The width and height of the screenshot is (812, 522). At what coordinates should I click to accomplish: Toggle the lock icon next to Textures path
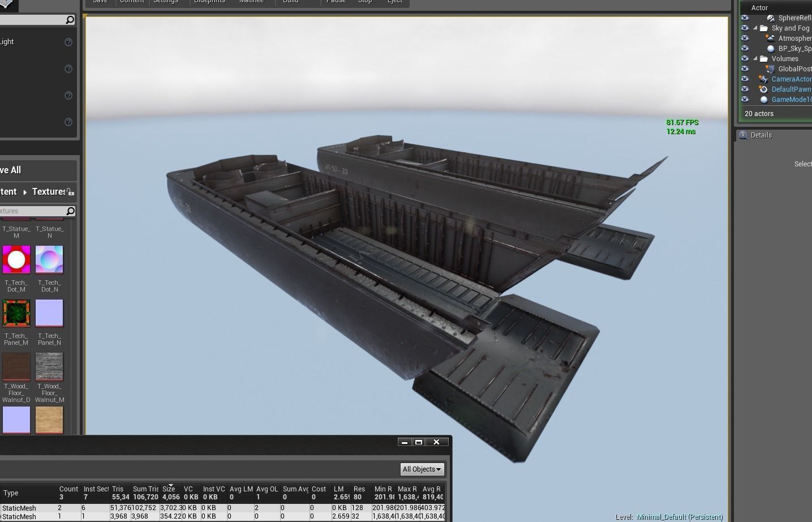pos(70,192)
